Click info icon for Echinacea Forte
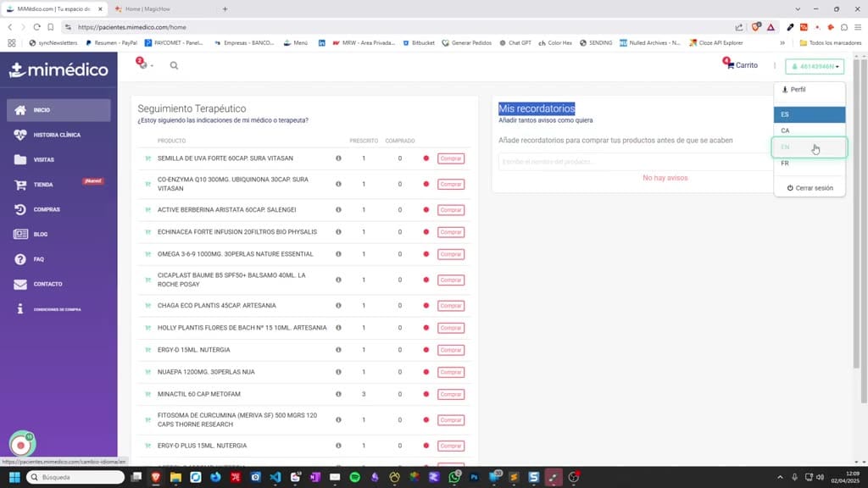The image size is (868, 488). (x=338, y=232)
